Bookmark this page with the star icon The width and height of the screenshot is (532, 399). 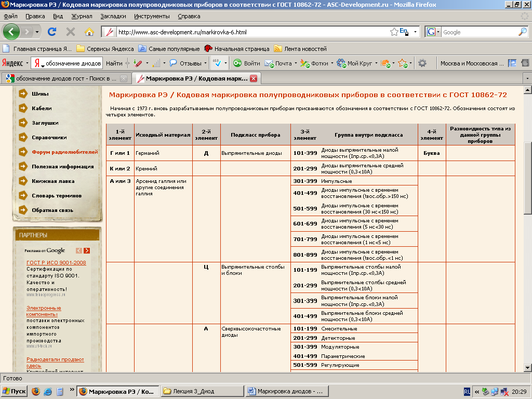click(394, 32)
